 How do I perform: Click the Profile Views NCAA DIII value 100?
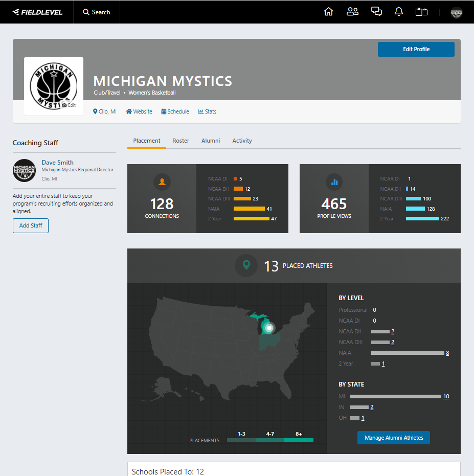[427, 198]
